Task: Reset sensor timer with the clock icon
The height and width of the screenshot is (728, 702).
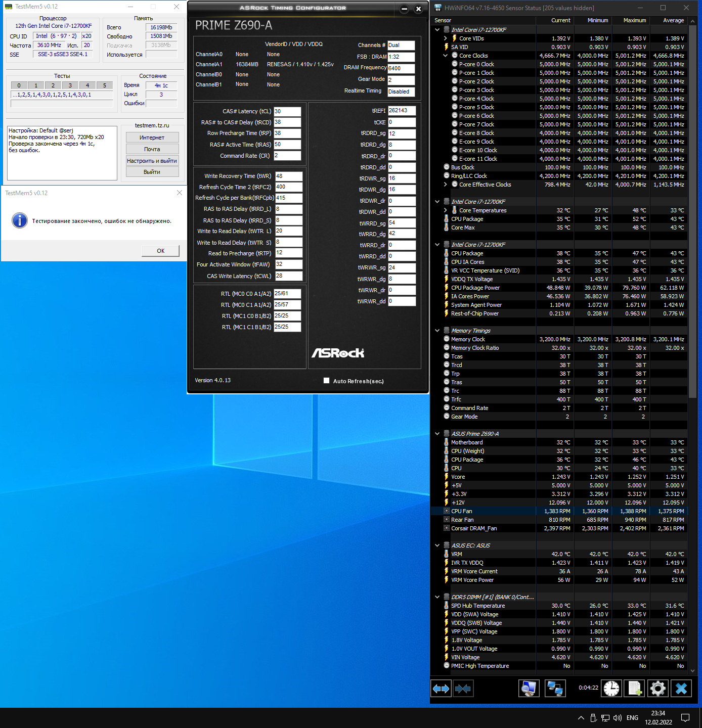Action: pyautogui.click(x=611, y=688)
